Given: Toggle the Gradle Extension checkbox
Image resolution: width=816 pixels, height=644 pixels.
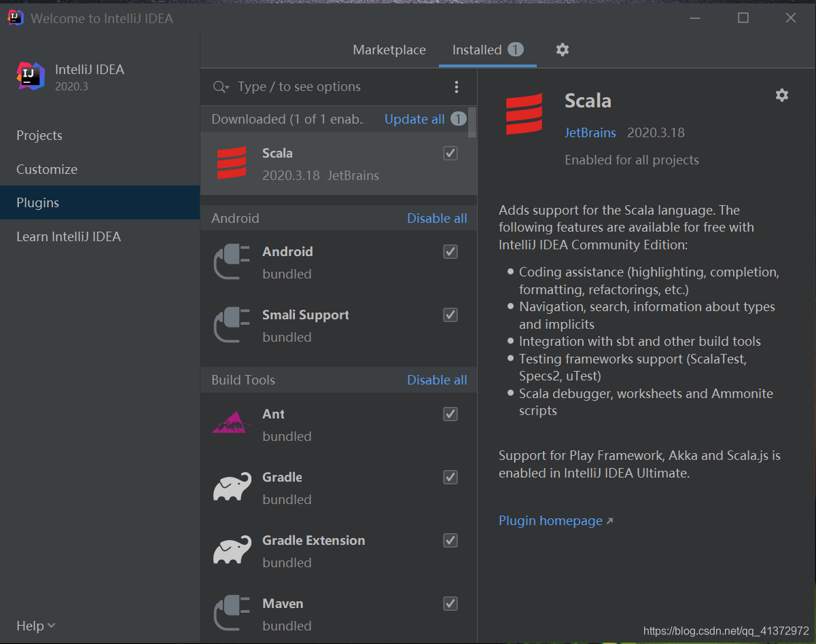Looking at the screenshot, I should 450,540.
